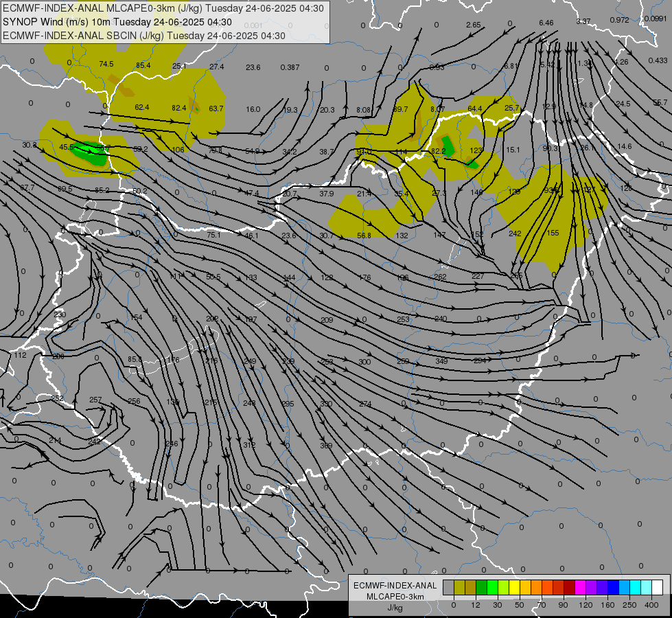
Task: Click the map value 0.387
Action: [x=290, y=67]
